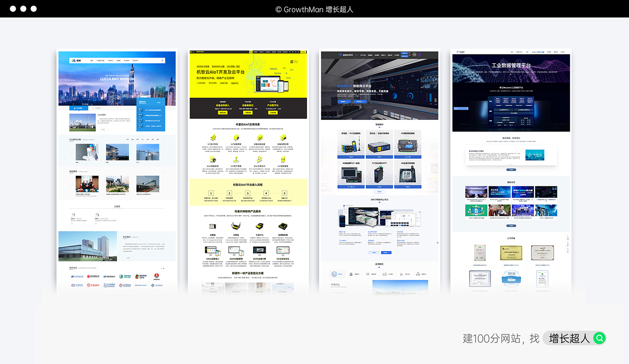Click the magnifier icon in first site's header
Image resolution: width=629 pixels, height=364 pixels.
162,61
